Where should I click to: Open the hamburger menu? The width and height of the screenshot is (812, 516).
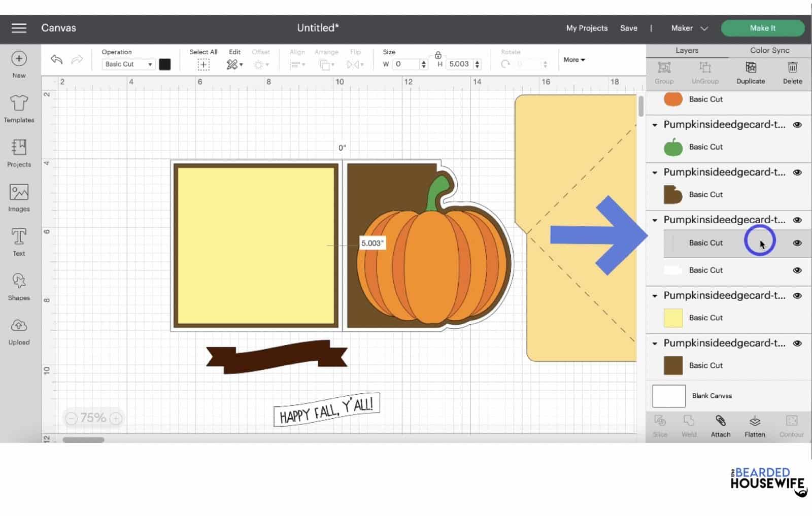click(19, 28)
